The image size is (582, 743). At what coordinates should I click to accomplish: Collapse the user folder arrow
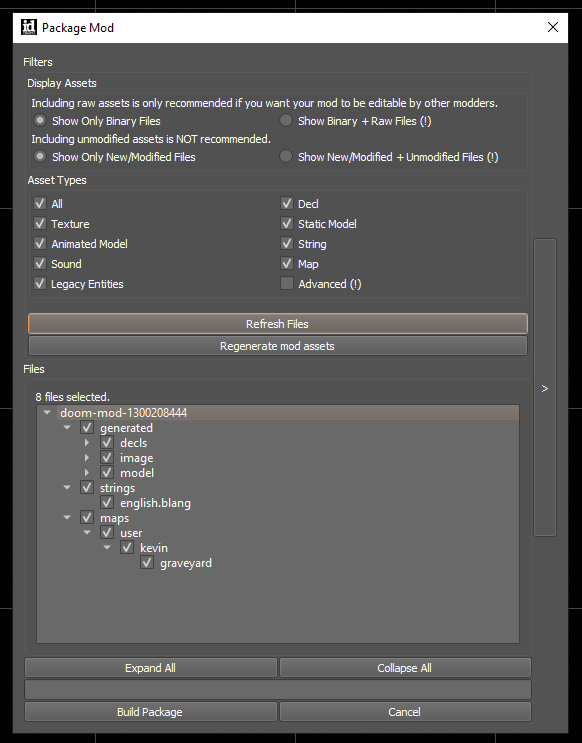(x=87, y=533)
